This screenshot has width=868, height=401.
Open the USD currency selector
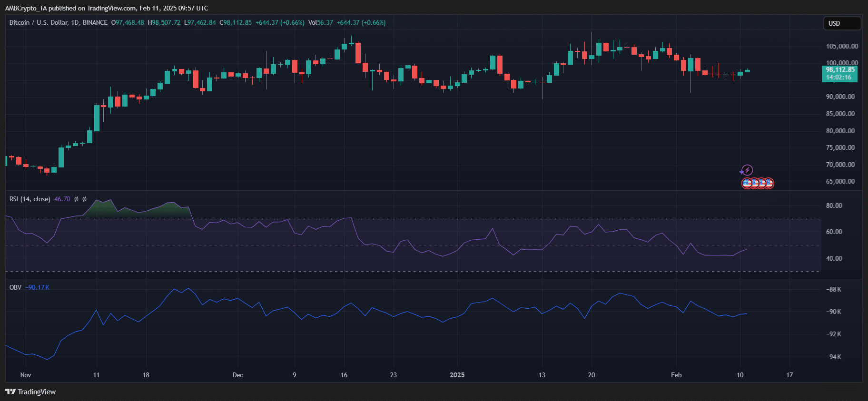point(842,23)
